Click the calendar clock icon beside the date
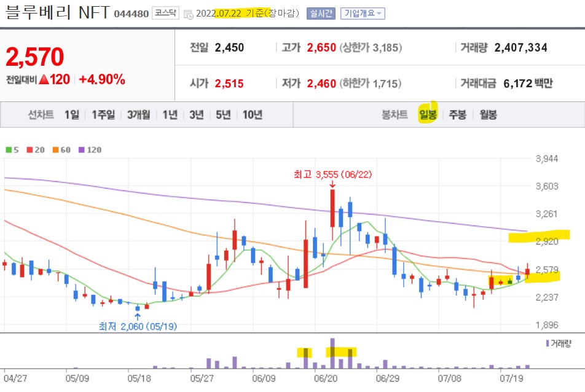 [189, 15]
